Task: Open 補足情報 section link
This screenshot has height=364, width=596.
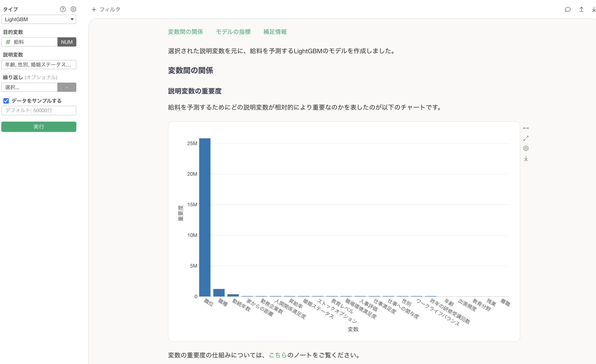Action: (275, 32)
